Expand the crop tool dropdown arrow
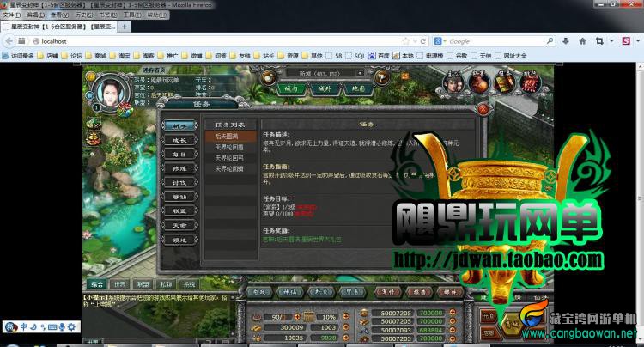The height and width of the screenshot is (347, 644). pos(611,41)
